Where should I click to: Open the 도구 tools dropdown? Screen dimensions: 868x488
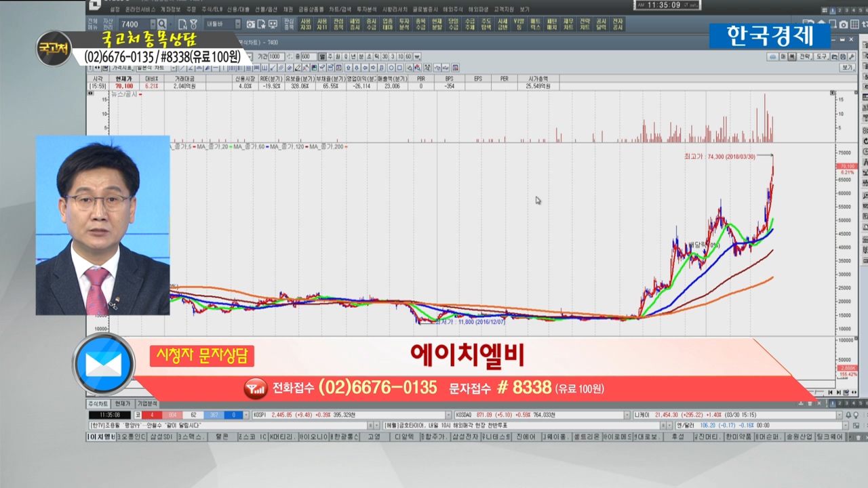pos(822,57)
